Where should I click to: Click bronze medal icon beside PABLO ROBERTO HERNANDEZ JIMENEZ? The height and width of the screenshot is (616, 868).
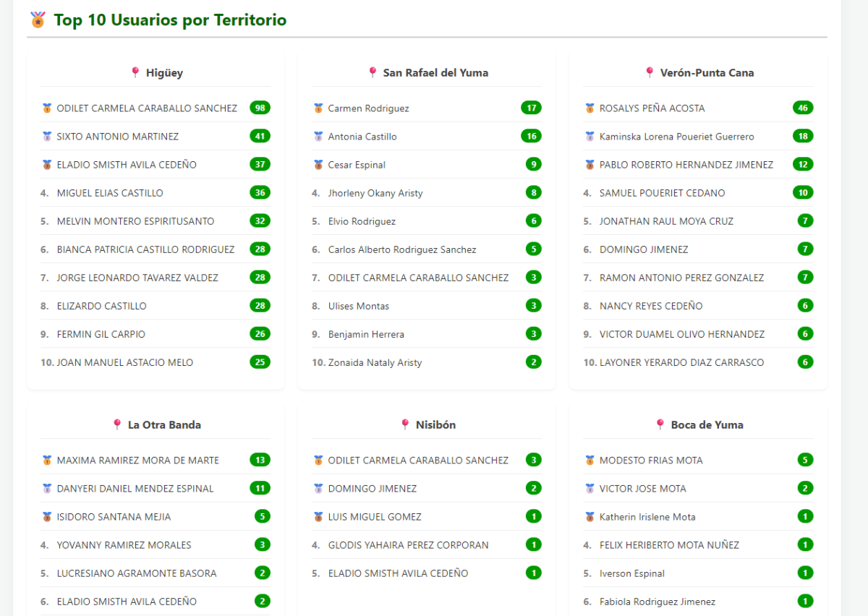[590, 165]
